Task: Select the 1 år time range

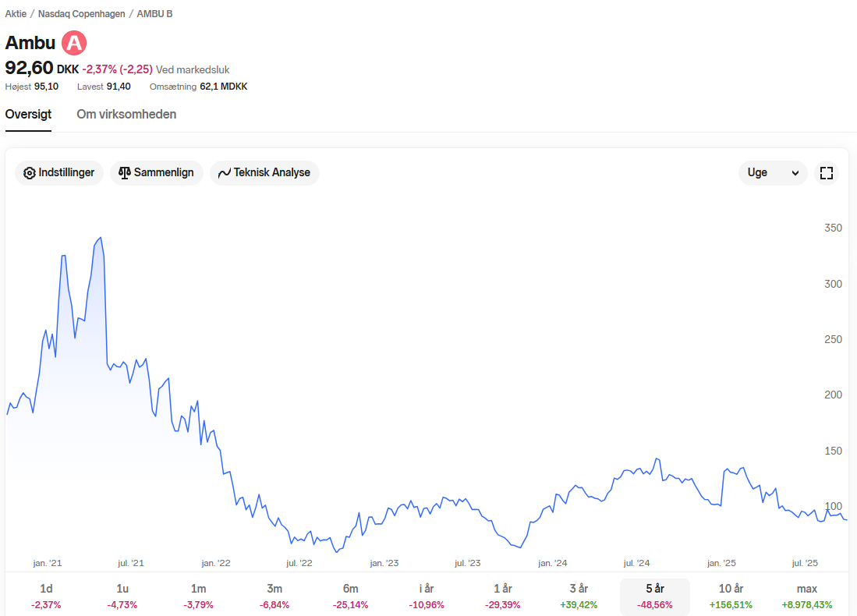Action: pos(503,596)
